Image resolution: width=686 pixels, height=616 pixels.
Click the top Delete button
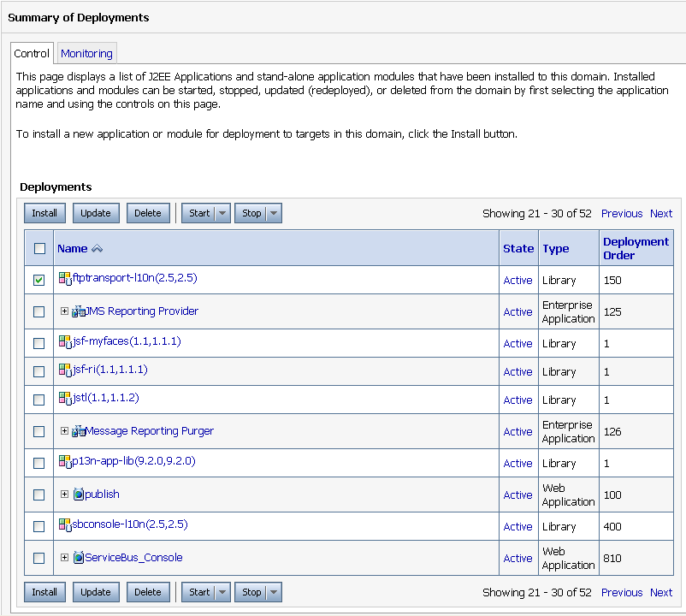tap(148, 213)
